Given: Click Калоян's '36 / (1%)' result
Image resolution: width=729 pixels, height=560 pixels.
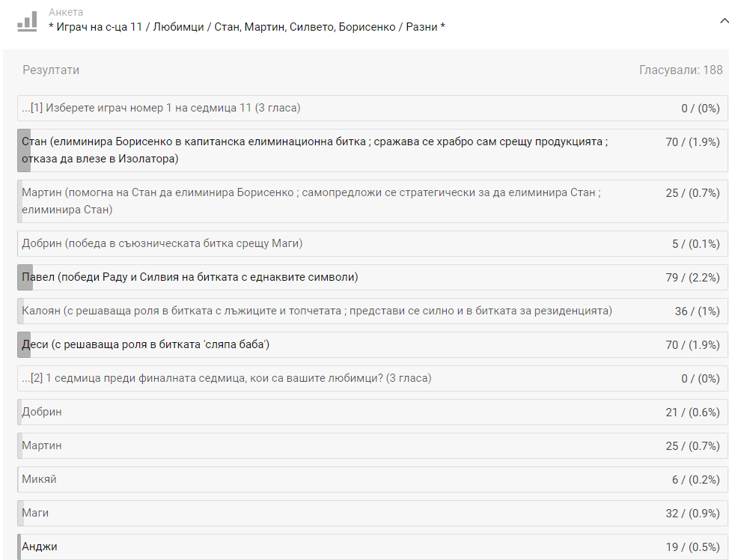Looking at the screenshot, I should [x=697, y=311].
